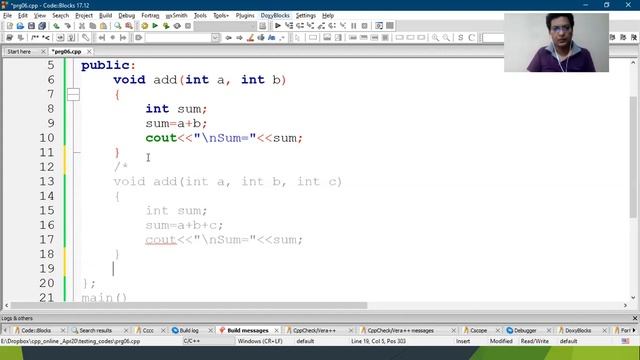The image size is (640, 360).
Task: Click the Undo icon
Action: pyautogui.click(x=56, y=26)
